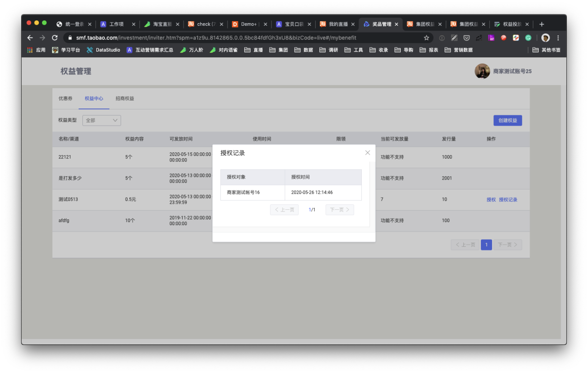The width and height of the screenshot is (588, 373).
Task: Open the 应用 apps grid icon
Action: [x=30, y=50]
